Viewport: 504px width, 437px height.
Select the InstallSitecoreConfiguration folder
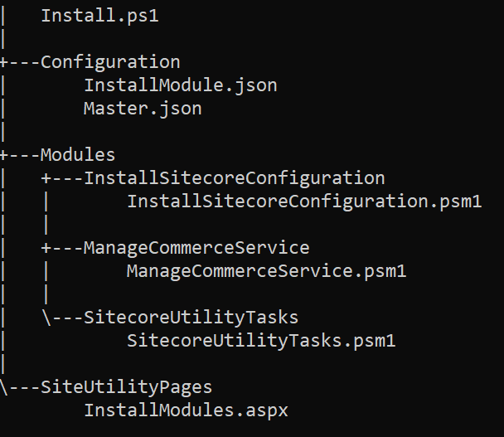pos(235,177)
